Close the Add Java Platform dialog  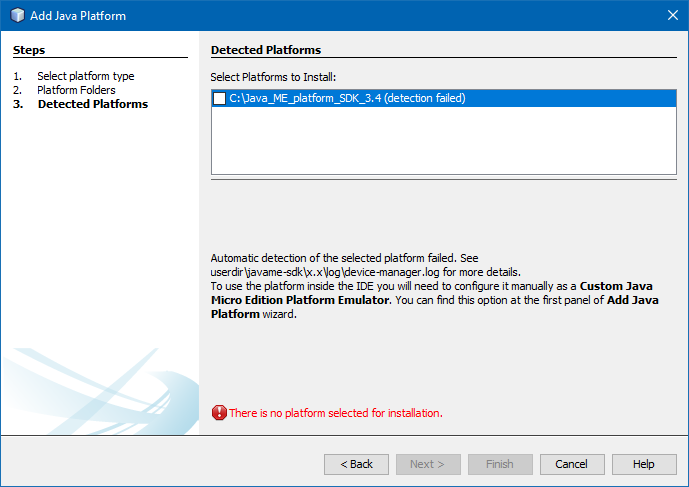671,16
